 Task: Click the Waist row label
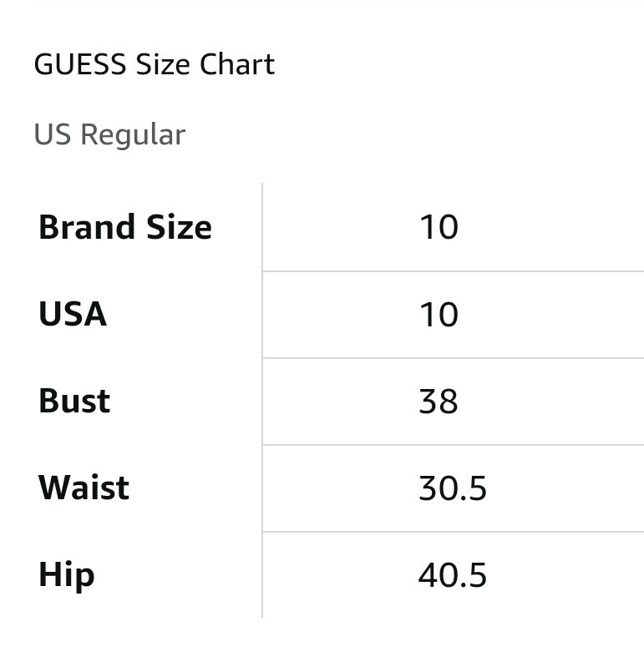pyautogui.click(x=84, y=488)
